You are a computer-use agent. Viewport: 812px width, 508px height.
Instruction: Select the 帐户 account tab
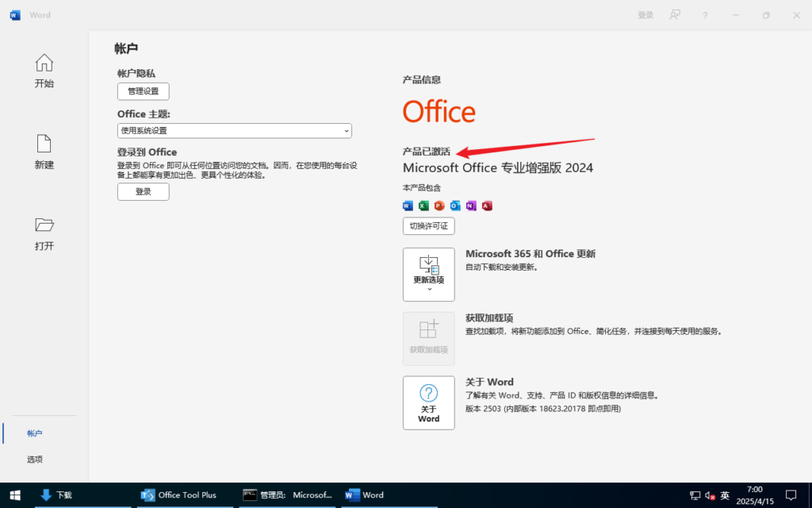tap(35, 433)
